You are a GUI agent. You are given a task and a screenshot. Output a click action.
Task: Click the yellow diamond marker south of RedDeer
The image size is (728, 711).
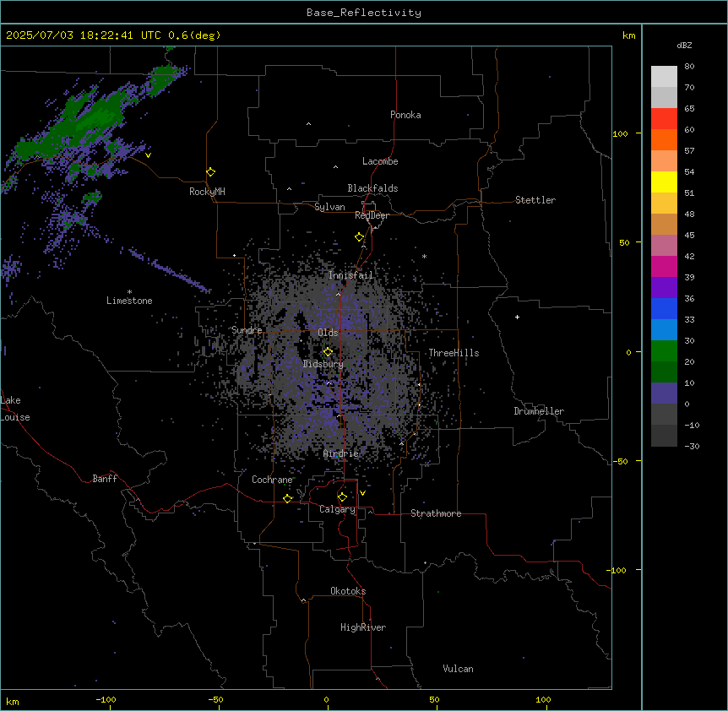(359, 237)
